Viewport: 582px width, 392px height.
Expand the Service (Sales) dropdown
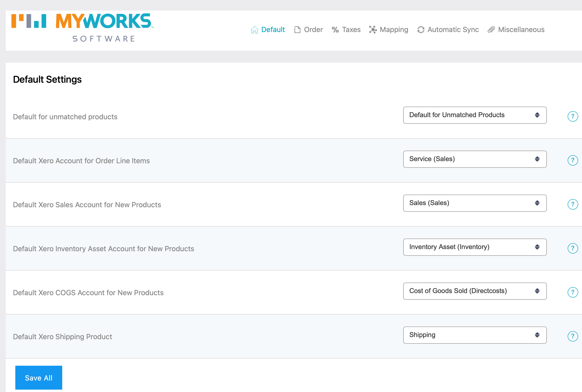[x=475, y=159]
